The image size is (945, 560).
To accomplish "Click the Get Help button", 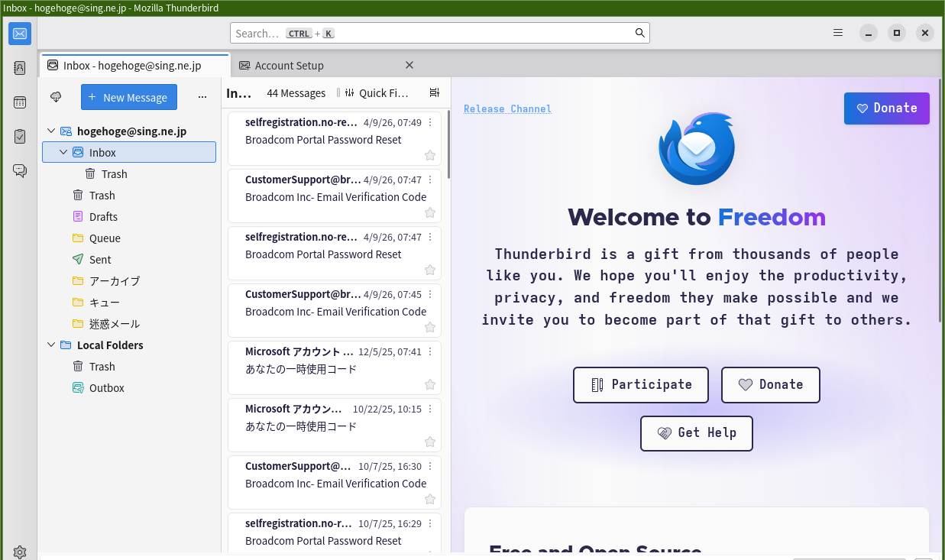I will [x=697, y=433].
